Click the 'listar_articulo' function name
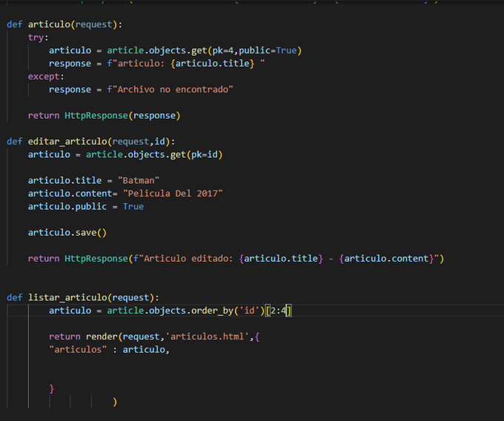The image size is (504, 421). coord(67,298)
